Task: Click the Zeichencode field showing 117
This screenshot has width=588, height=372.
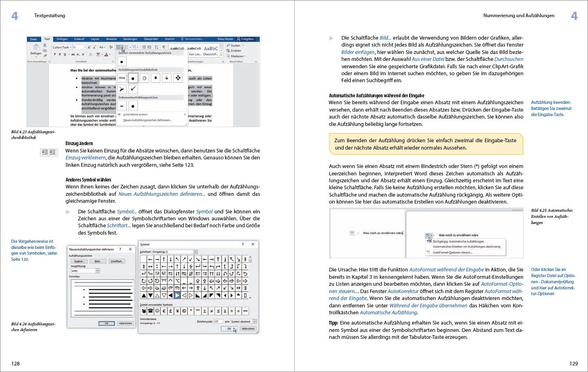Action: coord(218,321)
